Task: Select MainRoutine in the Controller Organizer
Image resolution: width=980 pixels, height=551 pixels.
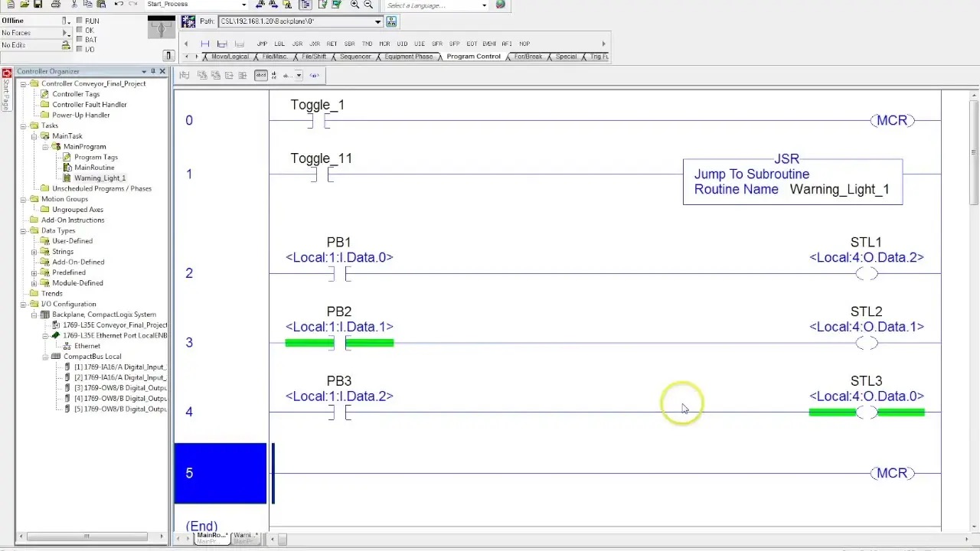Action: point(94,168)
